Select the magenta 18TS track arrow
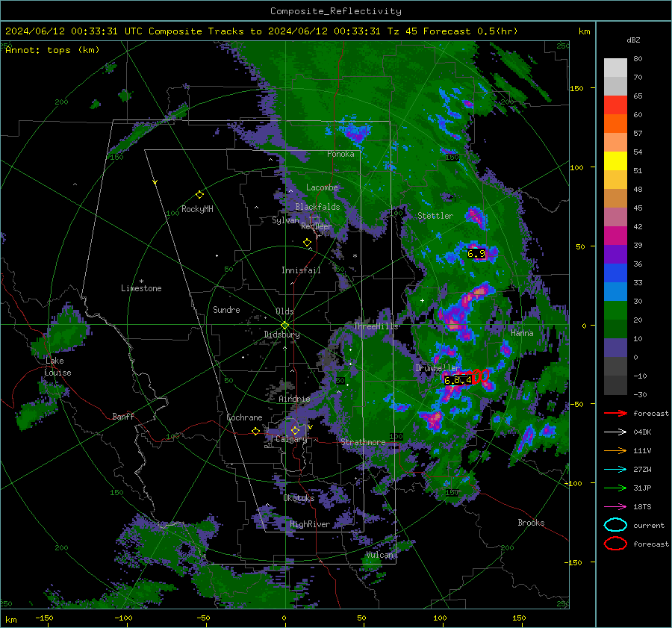Screen dimensions: 672x628 pyautogui.click(x=615, y=507)
